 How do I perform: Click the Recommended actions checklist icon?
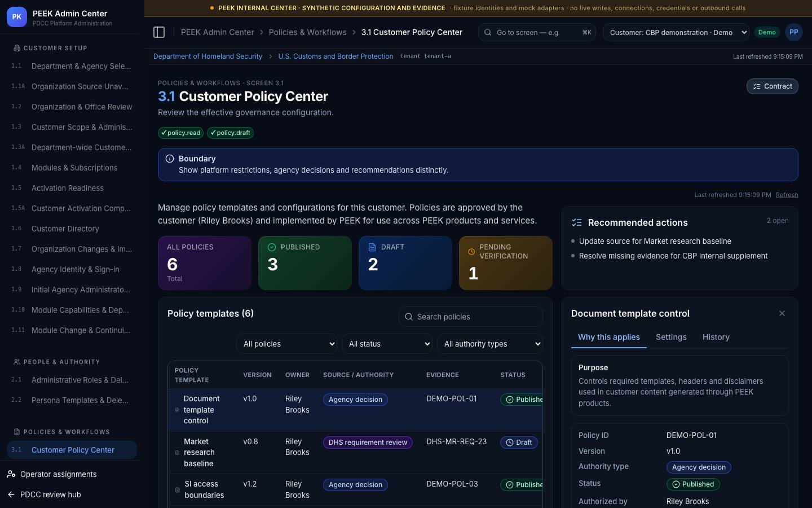point(576,222)
